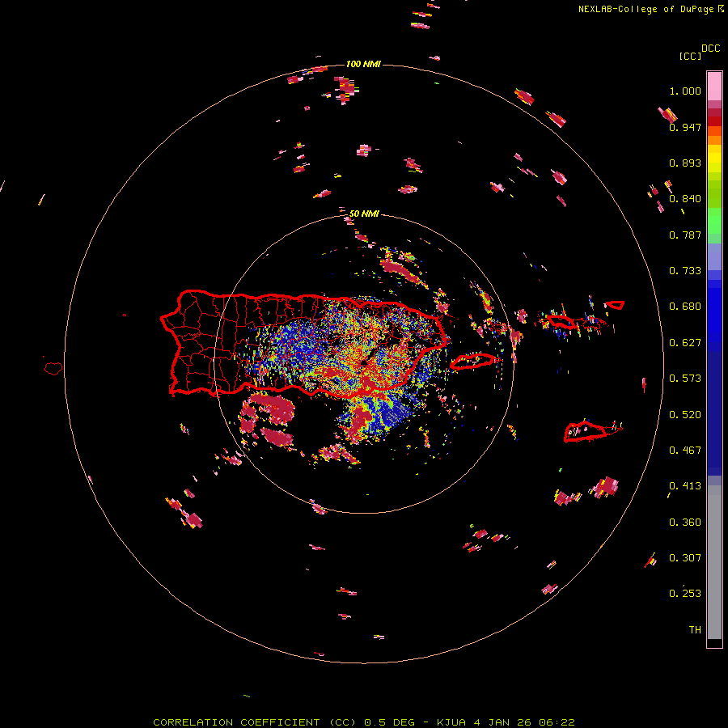Select the 0.520 scale value
Viewport: 728px width, 728px height.
click(685, 415)
